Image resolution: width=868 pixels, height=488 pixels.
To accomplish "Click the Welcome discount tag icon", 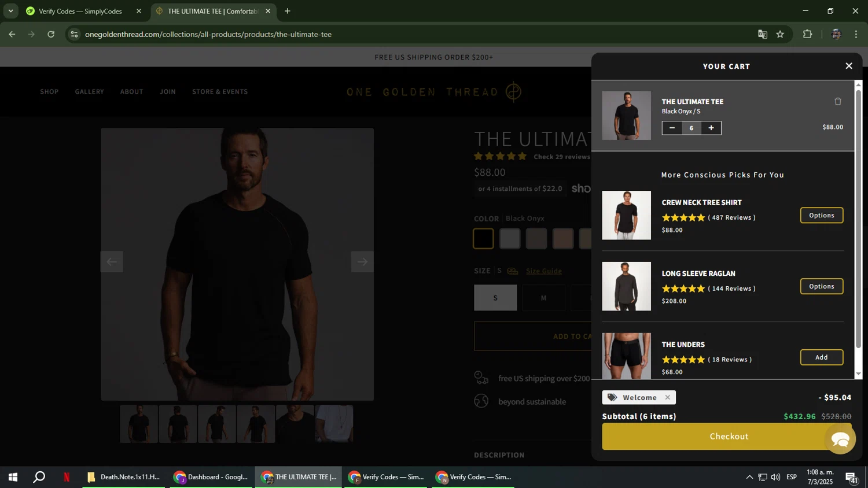I will [x=612, y=397].
